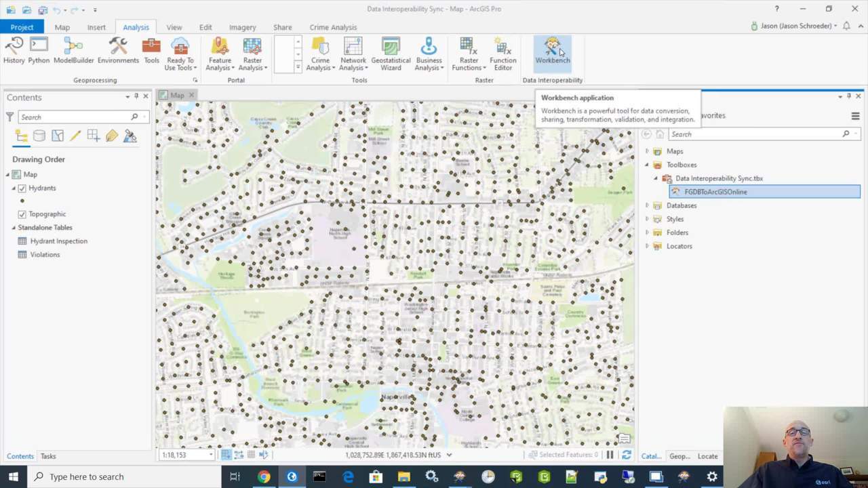Uncheck the Hydrants layer checkbox

pos(22,188)
